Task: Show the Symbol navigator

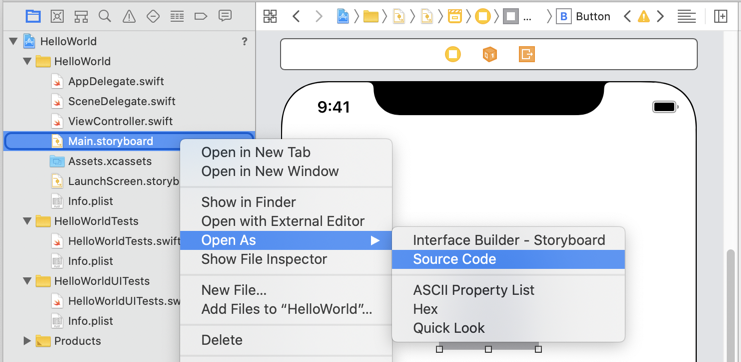Action: (81, 17)
